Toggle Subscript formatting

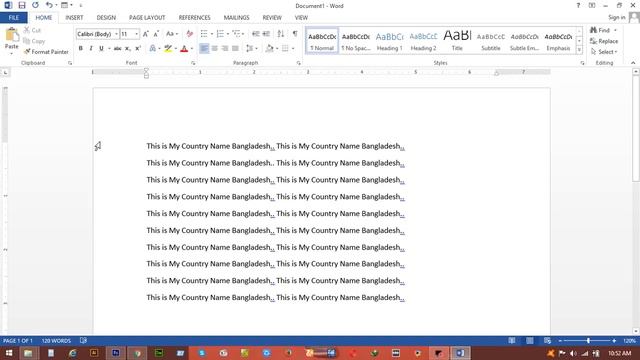click(127, 49)
